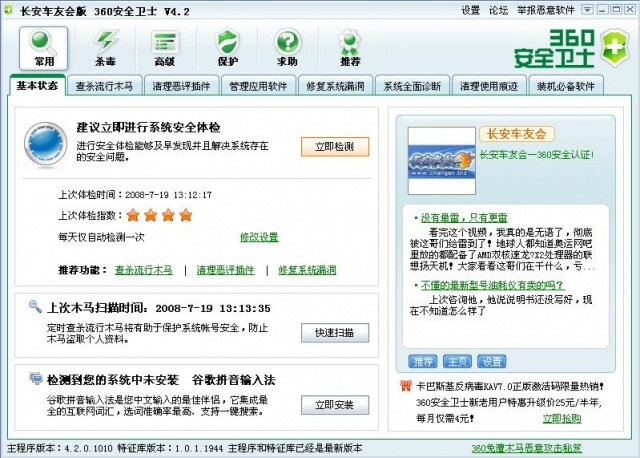Open the 高级 advanced tools icon

point(165,48)
